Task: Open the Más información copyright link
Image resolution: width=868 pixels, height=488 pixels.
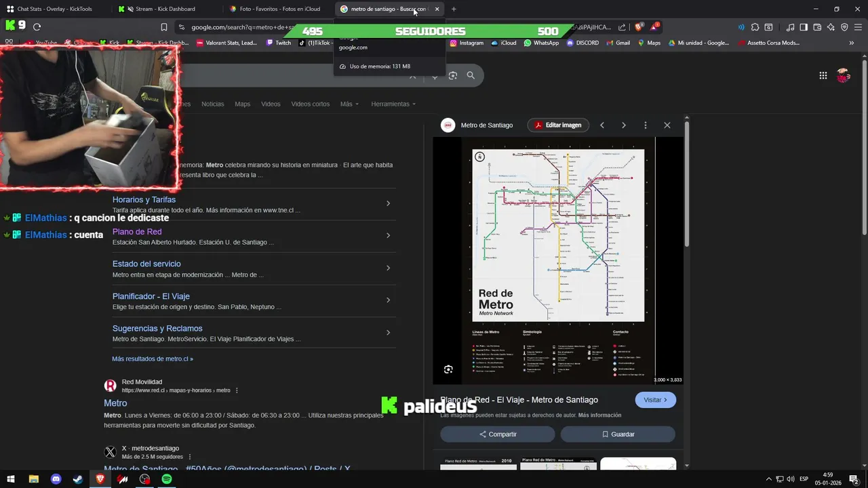Action: [599, 415]
